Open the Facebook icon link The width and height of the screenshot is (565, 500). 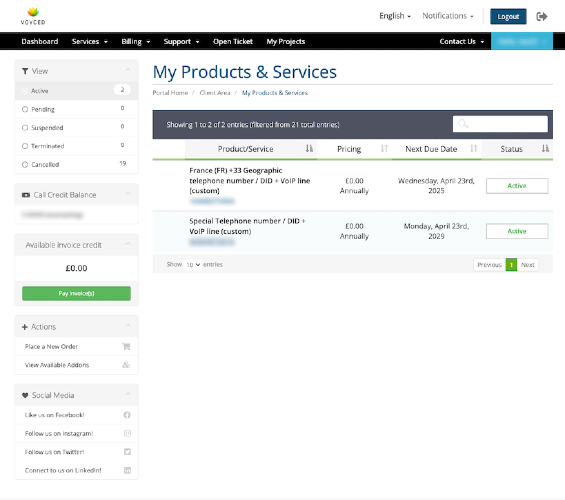point(127,415)
